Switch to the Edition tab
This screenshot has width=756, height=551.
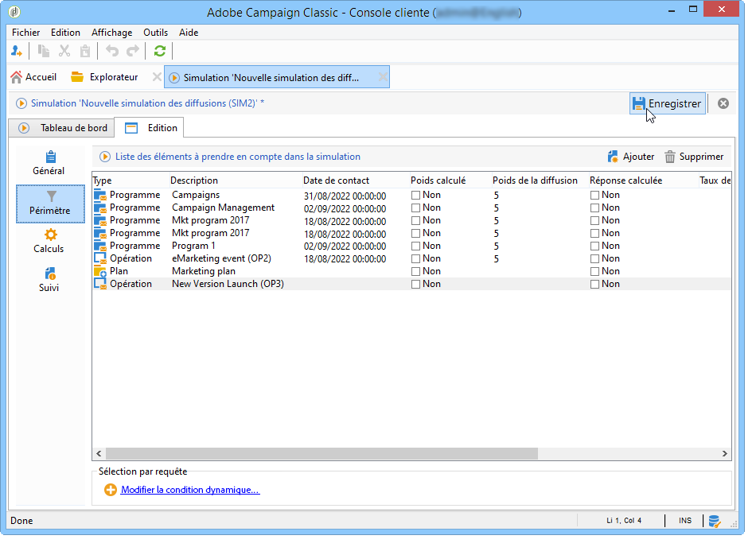[x=150, y=128]
